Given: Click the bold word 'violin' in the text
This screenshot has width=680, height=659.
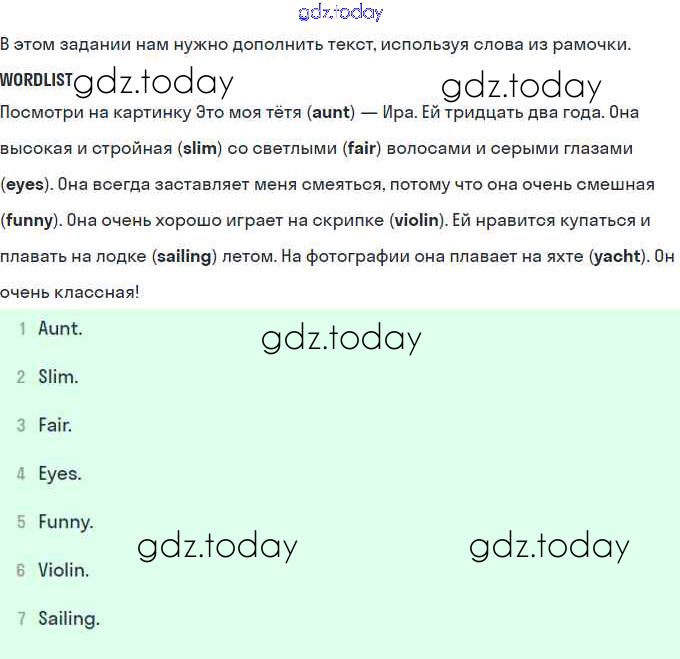Looking at the screenshot, I should (x=417, y=220).
